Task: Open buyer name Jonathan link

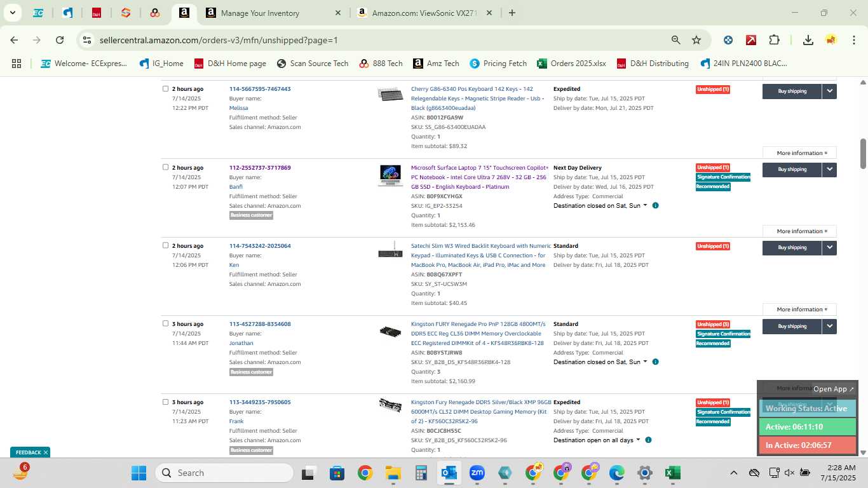Action: [x=241, y=343]
